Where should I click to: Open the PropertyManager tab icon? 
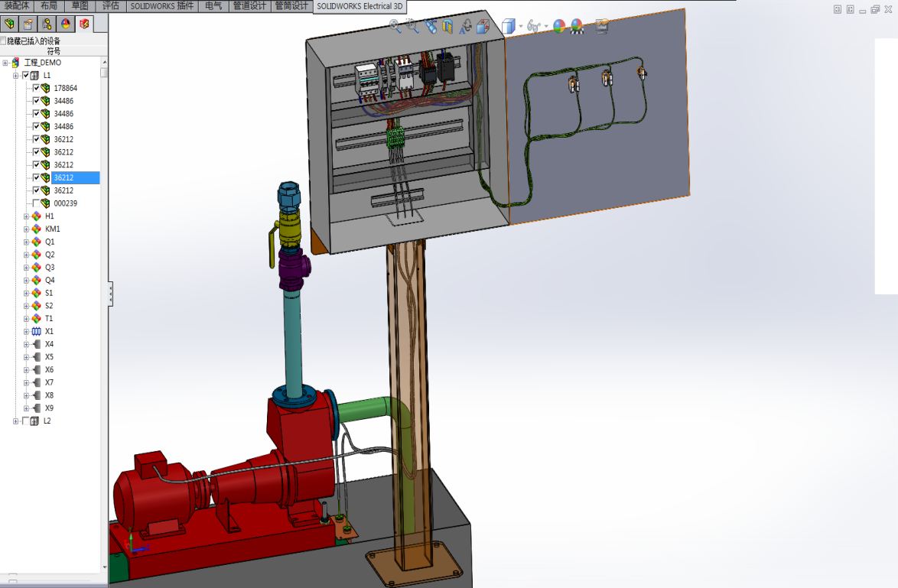click(28, 24)
